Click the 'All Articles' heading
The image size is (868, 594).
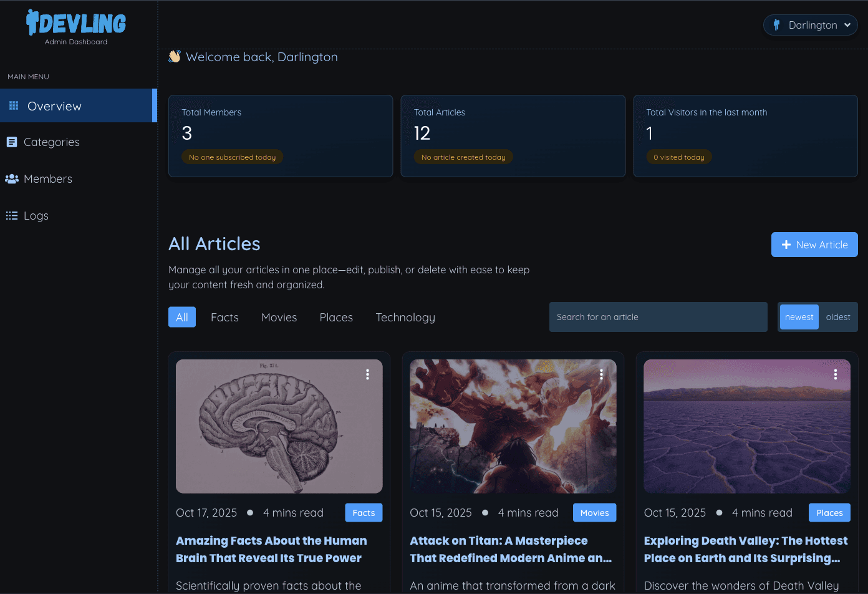click(x=215, y=244)
